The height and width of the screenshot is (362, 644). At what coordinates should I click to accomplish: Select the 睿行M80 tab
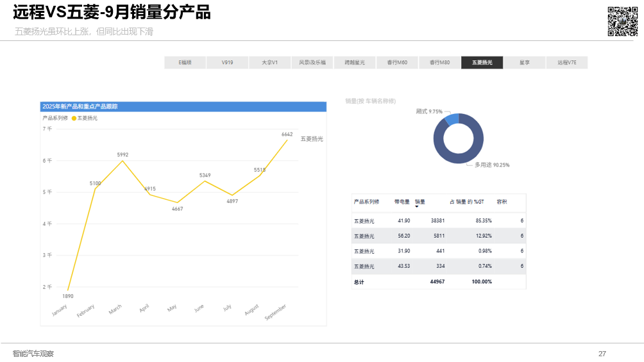point(439,62)
